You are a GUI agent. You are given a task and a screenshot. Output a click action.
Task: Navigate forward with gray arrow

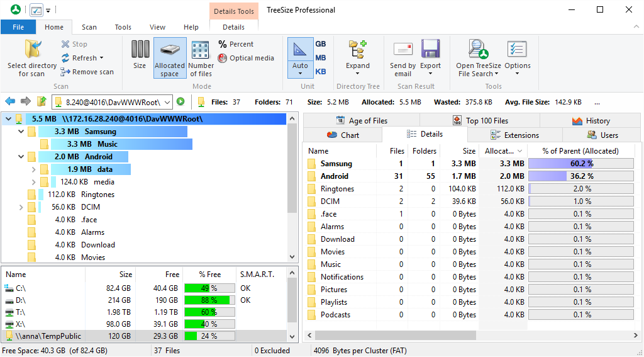(25, 101)
